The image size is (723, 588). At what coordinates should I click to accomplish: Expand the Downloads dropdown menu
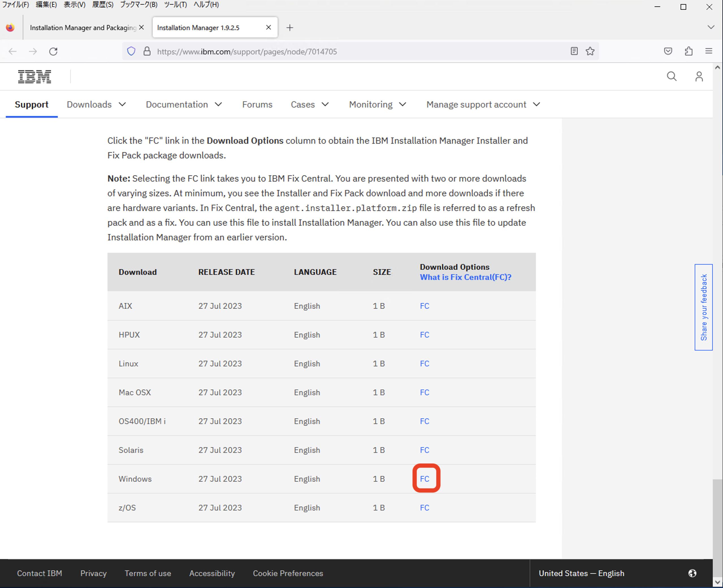(x=96, y=104)
